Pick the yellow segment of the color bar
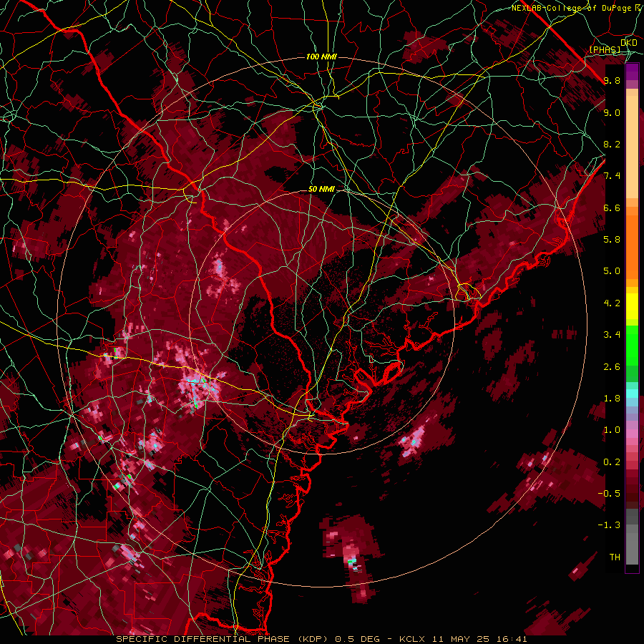 [632, 306]
